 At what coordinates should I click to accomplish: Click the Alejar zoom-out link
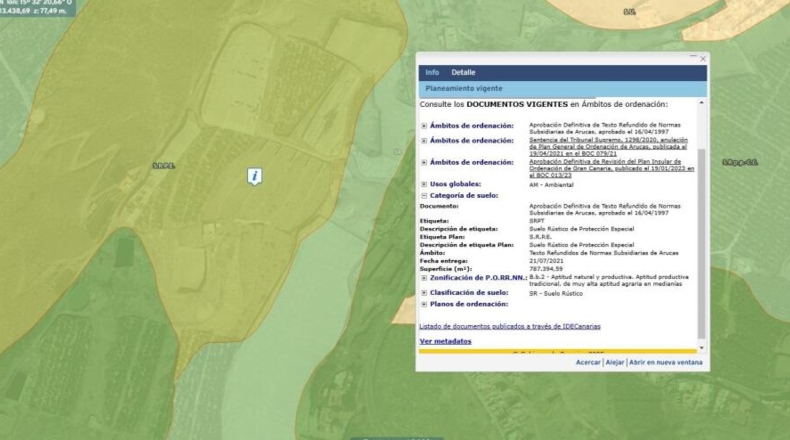[615, 362]
